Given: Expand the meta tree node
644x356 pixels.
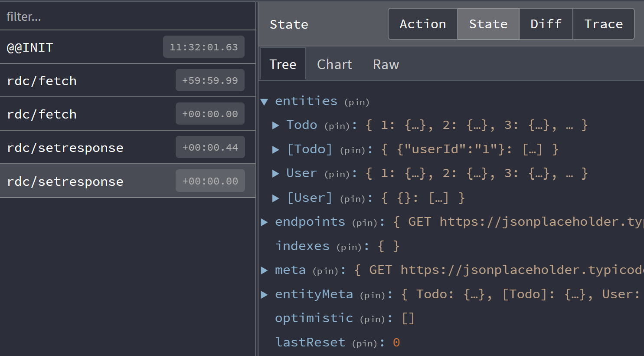Looking at the screenshot, I should point(265,270).
